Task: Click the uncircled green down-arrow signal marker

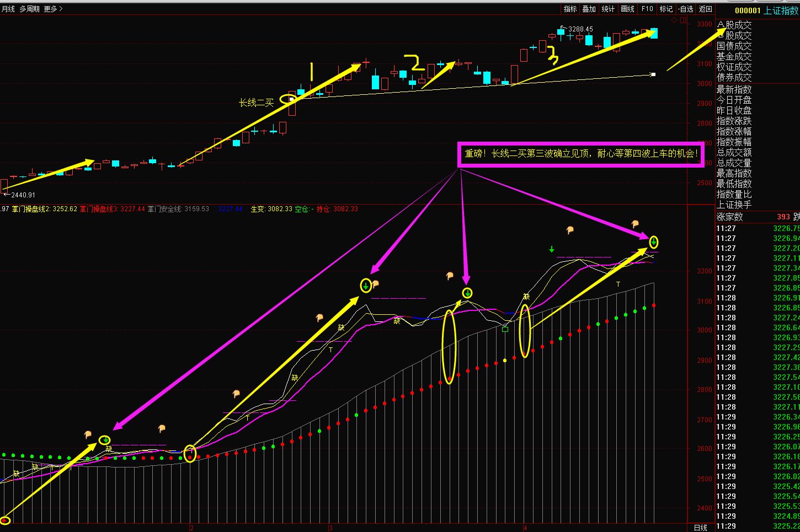Action: (x=551, y=250)
